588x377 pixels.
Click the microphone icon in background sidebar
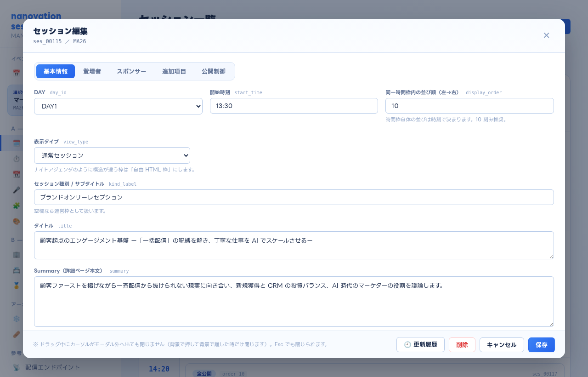tap(17, 190)
